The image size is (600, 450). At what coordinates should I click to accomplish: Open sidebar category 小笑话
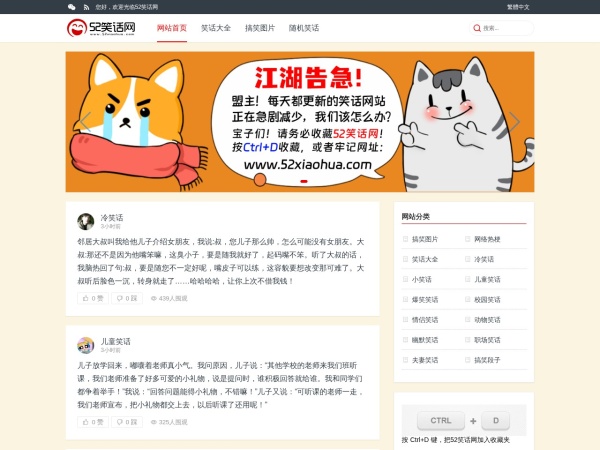(x=422, y=279)
